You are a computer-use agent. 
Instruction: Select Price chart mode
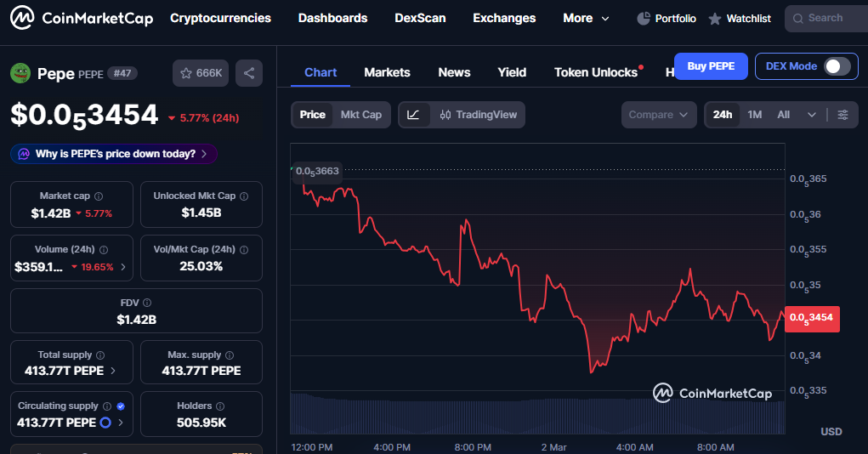pos(313,115)
